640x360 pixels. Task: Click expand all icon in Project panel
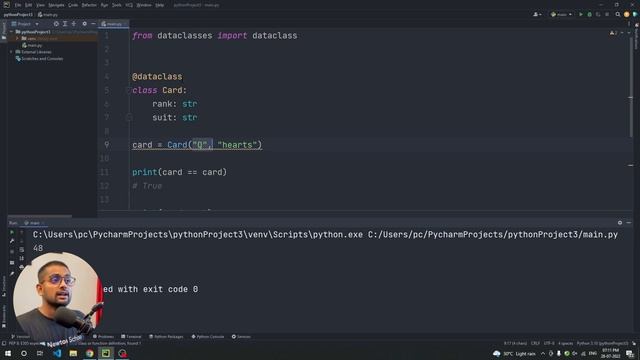65,24
